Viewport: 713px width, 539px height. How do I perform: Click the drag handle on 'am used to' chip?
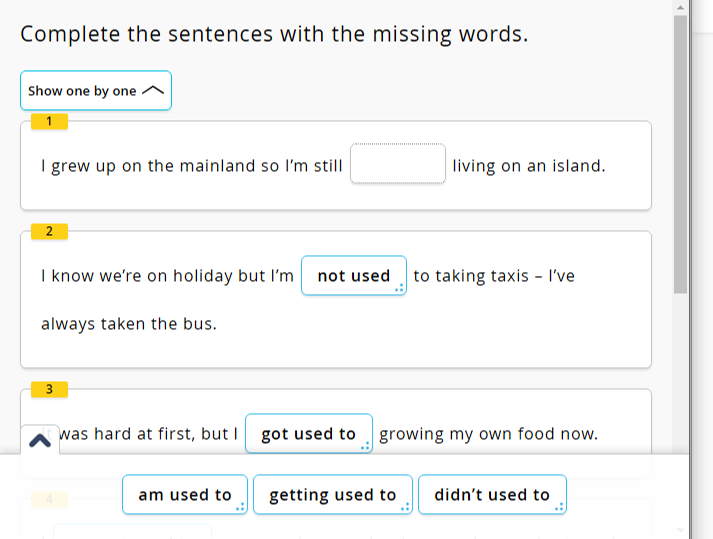pyautogui.click(x=240, y=507)
